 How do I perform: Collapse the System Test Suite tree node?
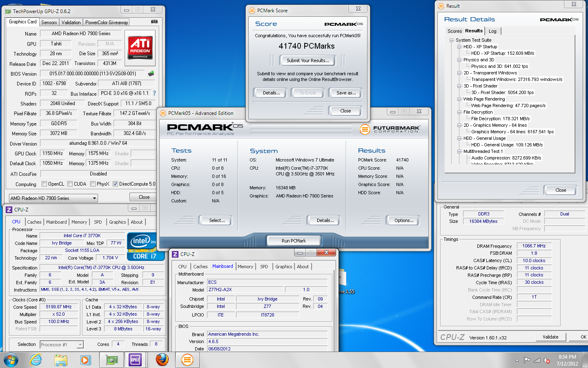(x=452, y=40)
